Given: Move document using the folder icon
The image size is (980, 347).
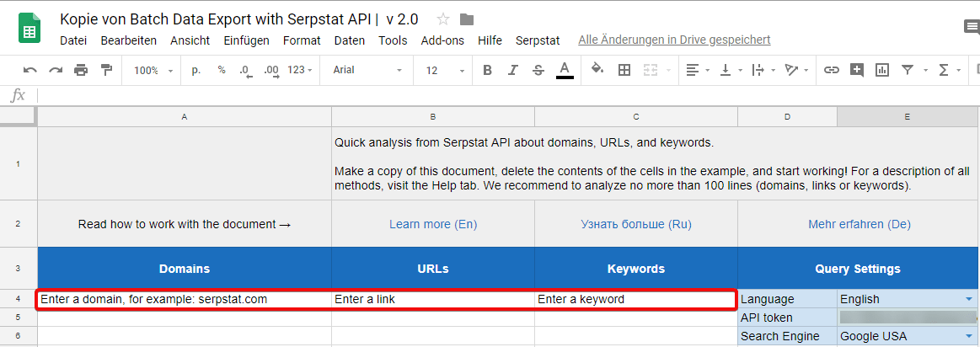Looking at the screenshot, I should pyautogui.click(x=466, y=19).
